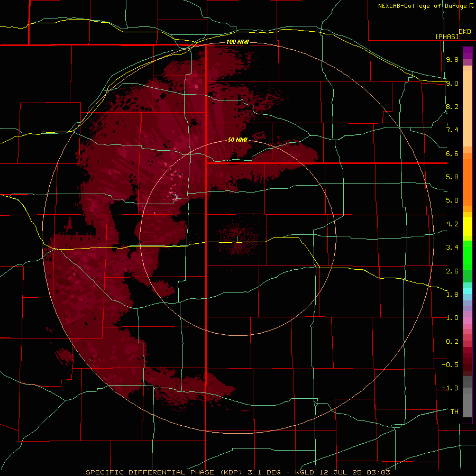The height and width of the screenshot is (476, 476).
Task: Select the 100 NMI range ring label
Action: click(x=237, y=42)
